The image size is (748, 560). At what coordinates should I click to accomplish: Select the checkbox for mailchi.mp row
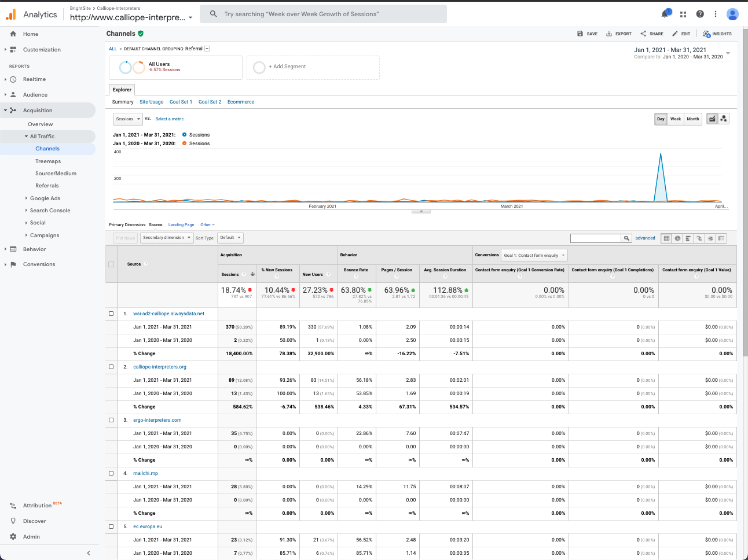pyautogui.click(x=111, y=473)
